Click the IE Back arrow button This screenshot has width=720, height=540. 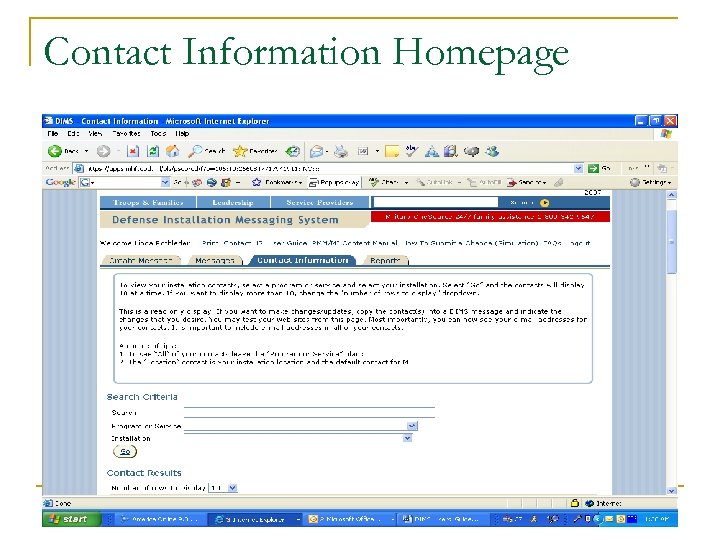[55, 151]
